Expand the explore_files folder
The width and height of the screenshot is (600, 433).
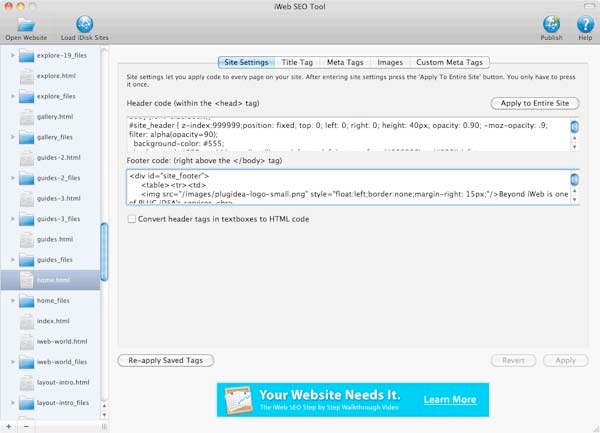(12, 96)
